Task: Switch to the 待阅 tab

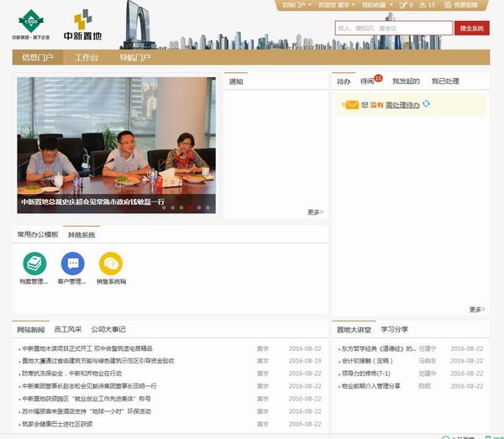Action: 367,81
